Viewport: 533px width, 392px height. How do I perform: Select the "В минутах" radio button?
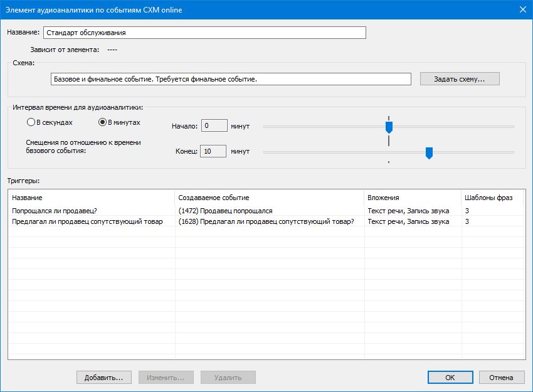click(x=103, y=122)
